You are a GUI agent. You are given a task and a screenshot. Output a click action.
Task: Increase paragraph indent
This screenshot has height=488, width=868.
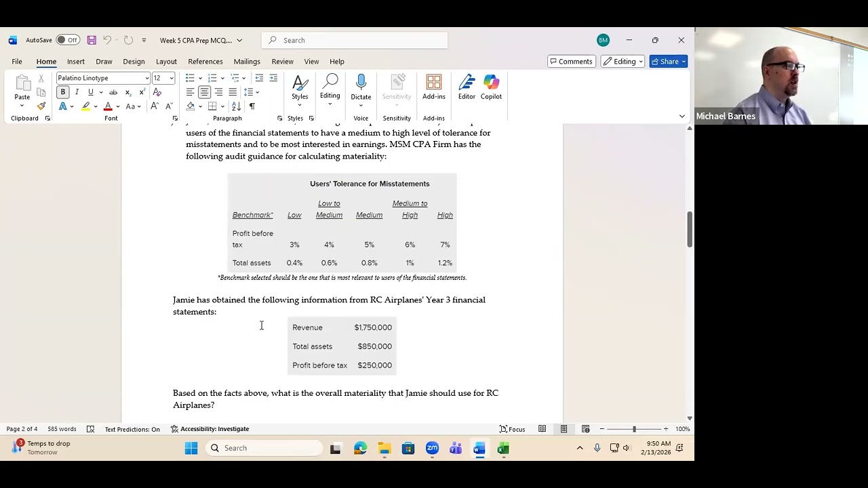click(273, 78)
